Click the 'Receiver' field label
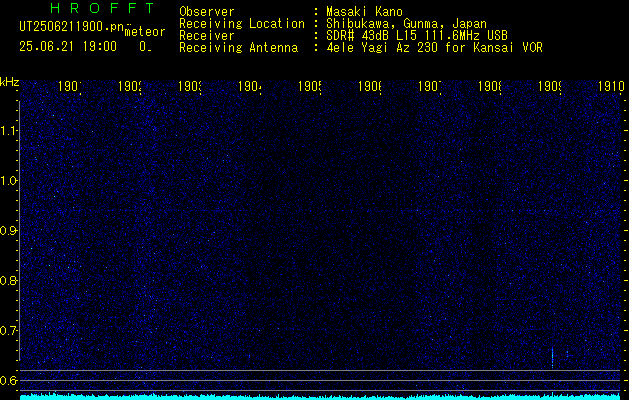 click(207, 36)
